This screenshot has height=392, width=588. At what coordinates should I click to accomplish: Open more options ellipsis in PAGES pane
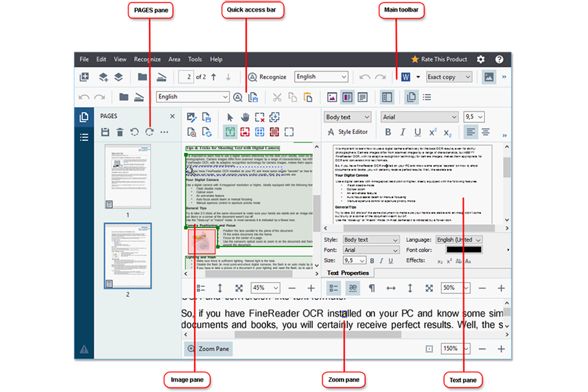(x=164, y=132)
